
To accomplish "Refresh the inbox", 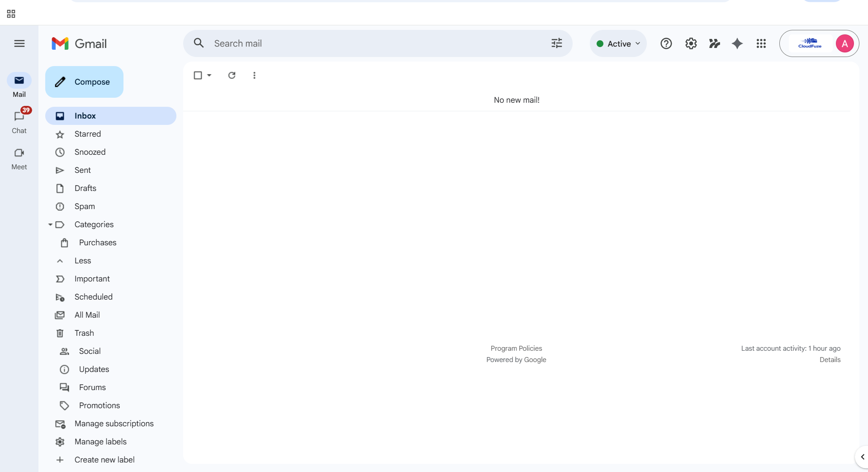I will tap(232, 75).
